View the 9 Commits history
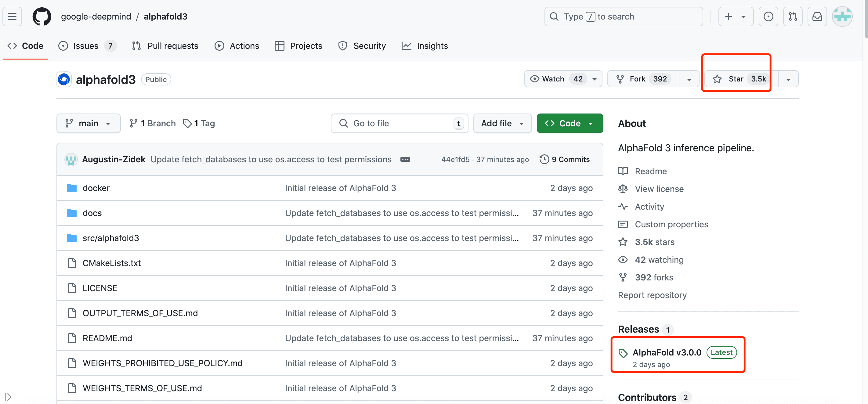The image size is (868, 404). (565, 159)
